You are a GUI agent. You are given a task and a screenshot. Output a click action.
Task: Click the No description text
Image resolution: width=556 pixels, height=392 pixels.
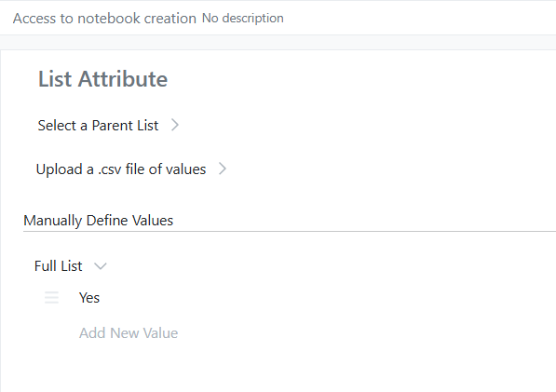pyautogui.click(x=243, y=18)
